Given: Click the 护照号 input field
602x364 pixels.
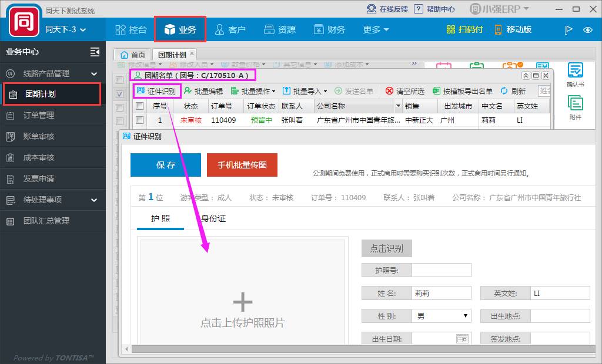Looking at the screenshot, I should tap(441, 270).
